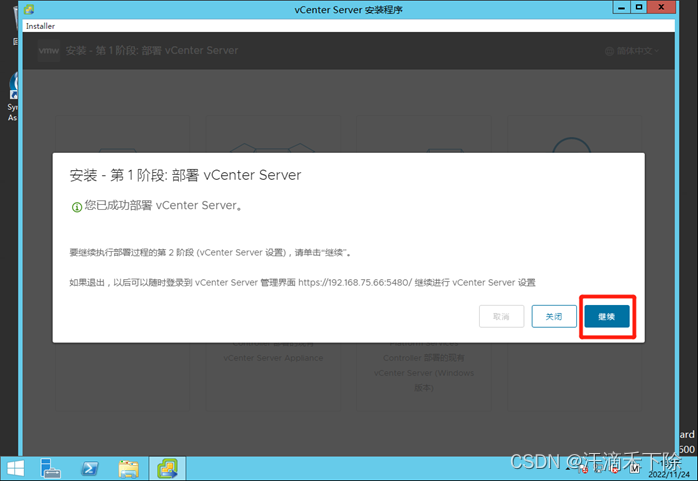This screenshot has width=698, height=481.
Task: Open Server Manager from taskbar
Action: (x=50, y=469)
